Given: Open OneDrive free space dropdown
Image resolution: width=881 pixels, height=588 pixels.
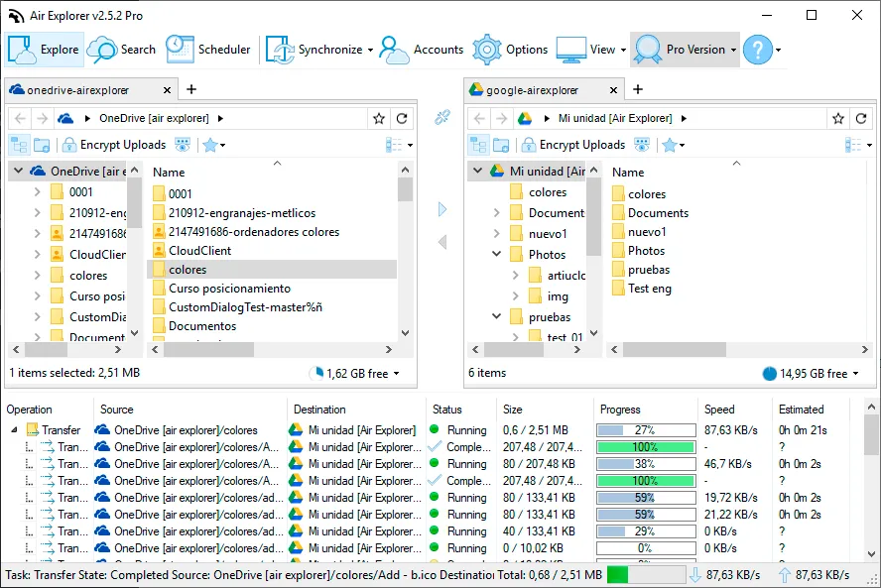Looking at the screenshot, I should tap(355, 374).
